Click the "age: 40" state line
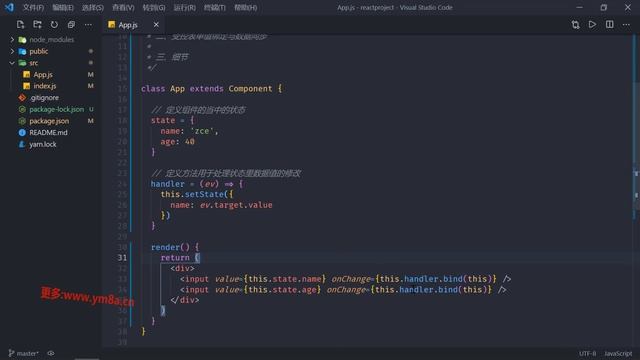640x360 pixels. point(177,142)
